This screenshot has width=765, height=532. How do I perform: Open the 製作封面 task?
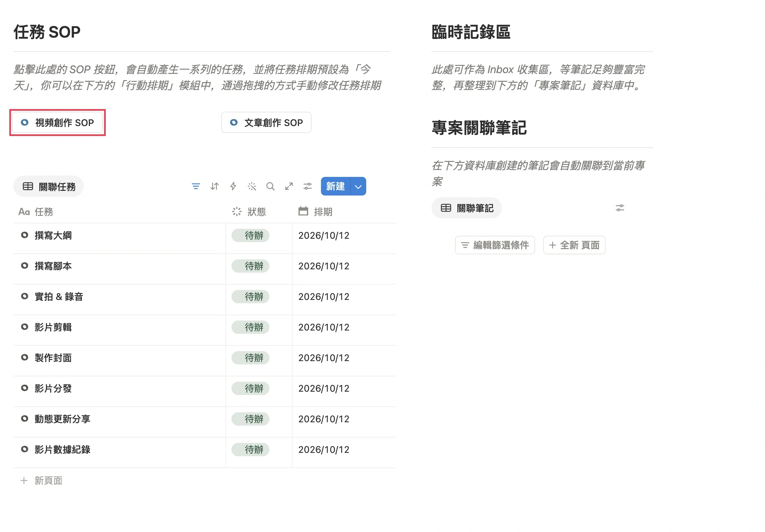click(53, 358)
